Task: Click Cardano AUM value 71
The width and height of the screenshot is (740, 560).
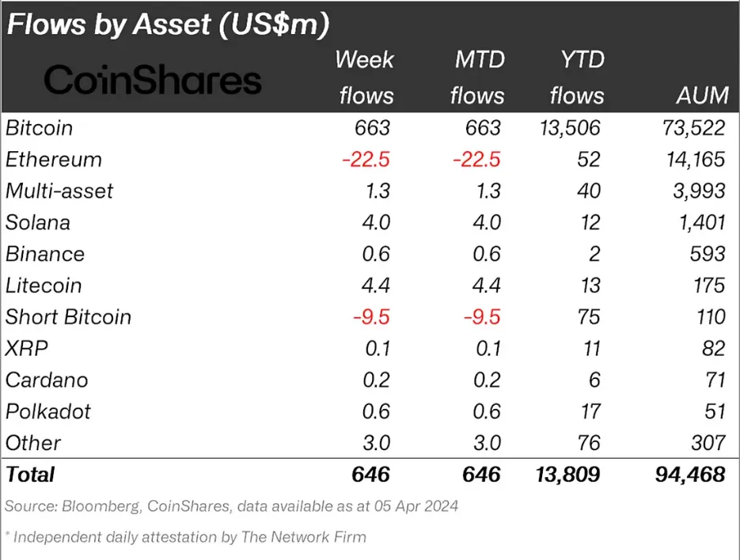Action: coord(714,380)
